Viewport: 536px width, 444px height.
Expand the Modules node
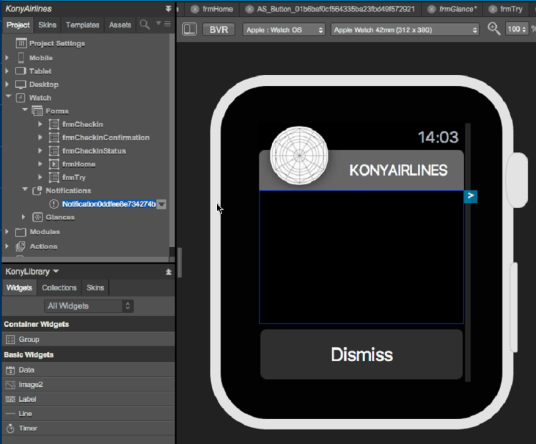7,232
